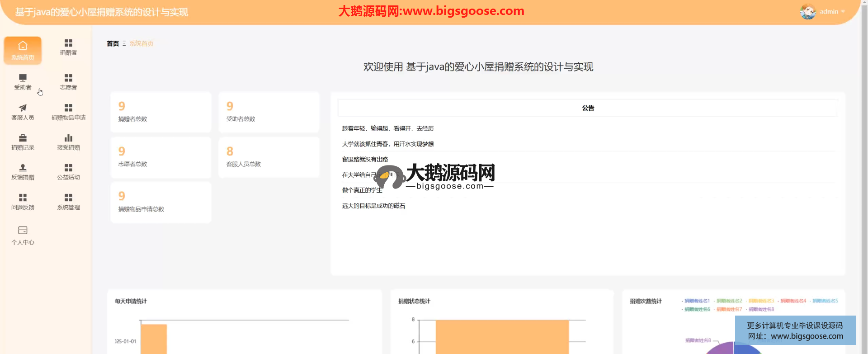Click the 系统首页 home icon in sidebar
Viewport: 868px width, 354px height.
click(23, 46)
